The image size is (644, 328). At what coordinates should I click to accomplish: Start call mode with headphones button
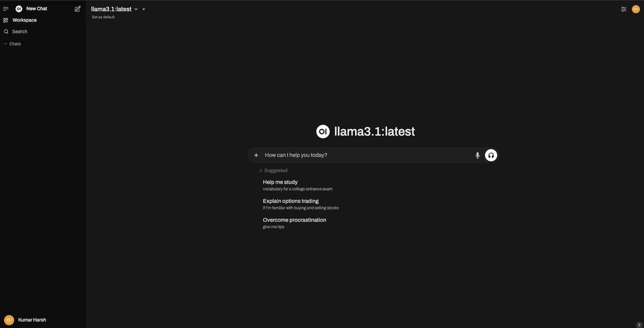tap(491, 155)
